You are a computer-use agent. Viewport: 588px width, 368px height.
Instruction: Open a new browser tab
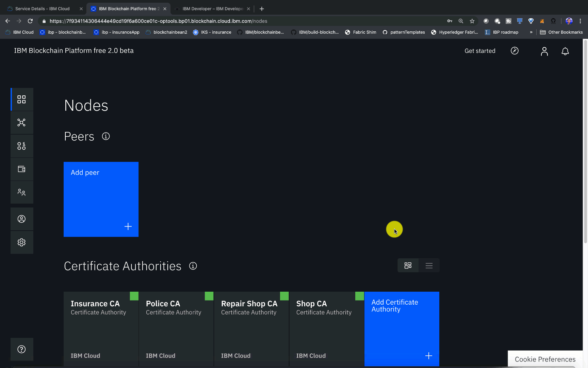(x=262, y=9)
